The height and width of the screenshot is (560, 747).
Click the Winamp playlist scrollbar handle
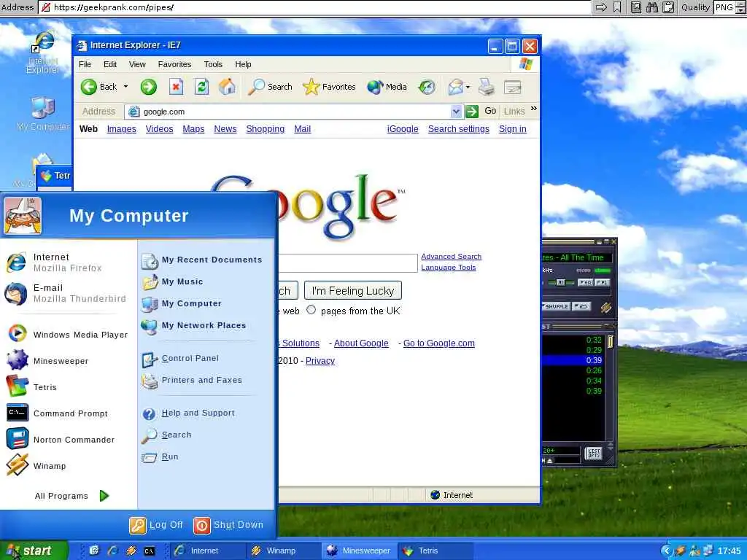coord(611,341)
